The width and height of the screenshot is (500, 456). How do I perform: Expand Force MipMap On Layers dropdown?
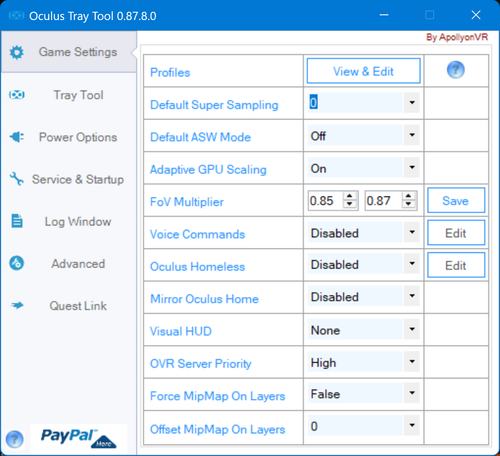coord(412,393)
